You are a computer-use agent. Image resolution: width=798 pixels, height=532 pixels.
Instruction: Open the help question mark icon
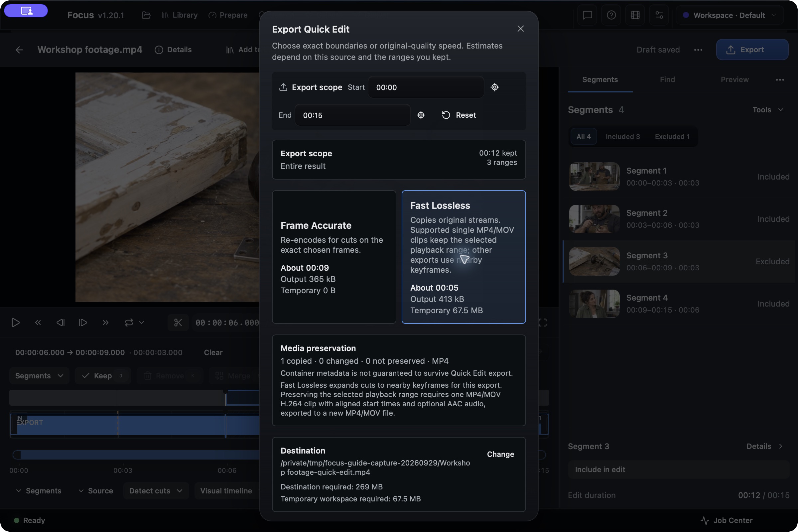(611, 15)
